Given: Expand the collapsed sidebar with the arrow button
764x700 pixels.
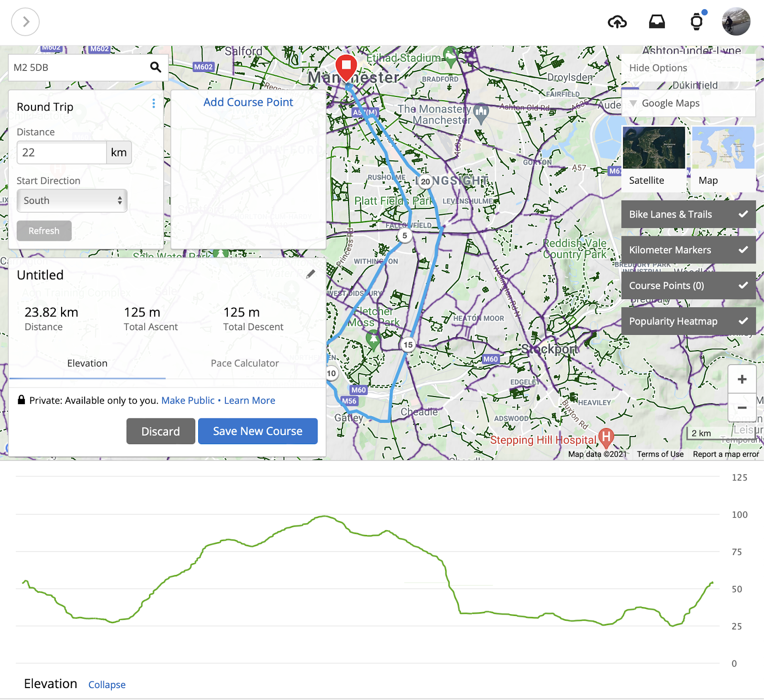Looking at the screenshot, I should [25, 22].
